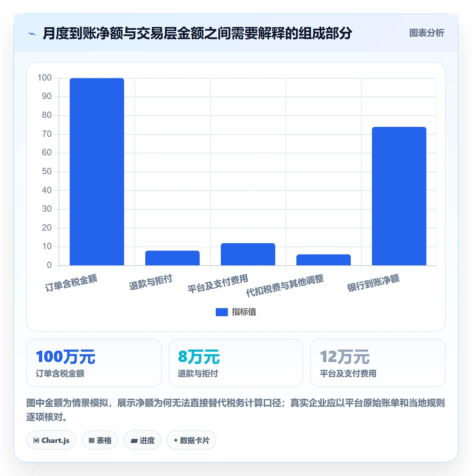
Task: Click the 退款与拒付 x-axis label
Action: pos(151,282)
